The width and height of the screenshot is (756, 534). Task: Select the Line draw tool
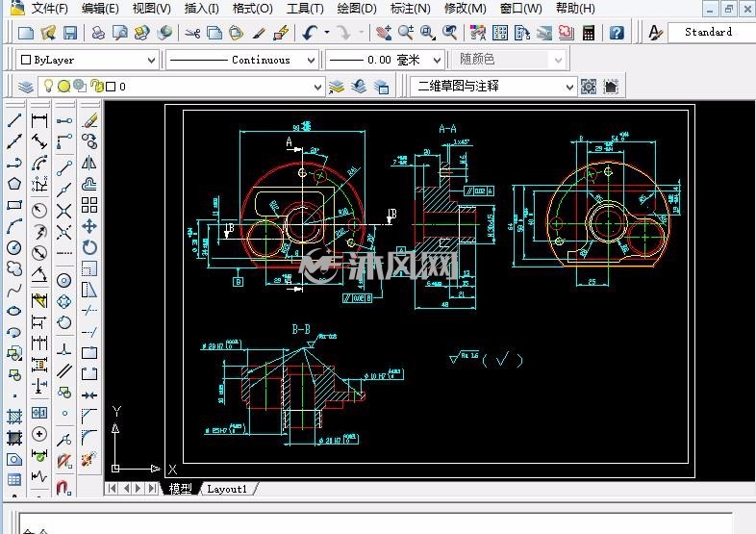[x=14, y=119]
